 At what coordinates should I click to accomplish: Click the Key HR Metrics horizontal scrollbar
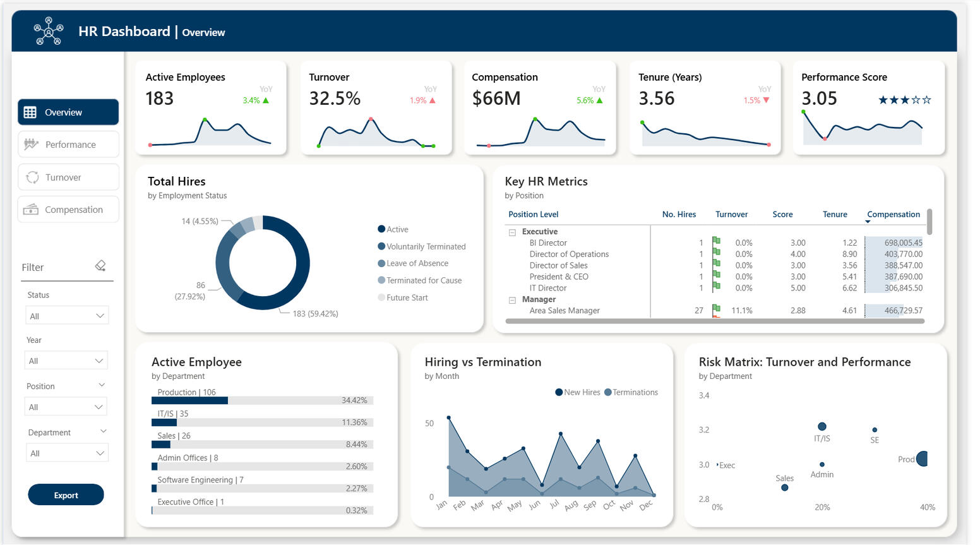pos(714,321)
